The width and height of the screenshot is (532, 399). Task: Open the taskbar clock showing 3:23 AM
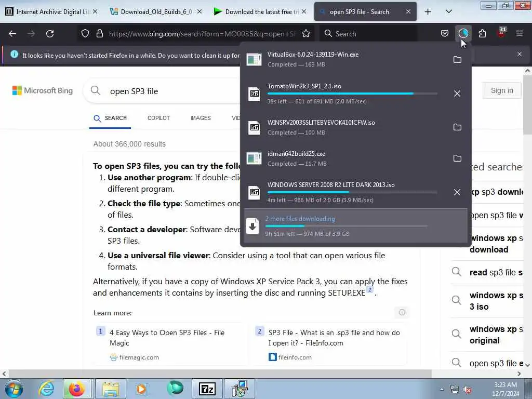tap(506, 389)
